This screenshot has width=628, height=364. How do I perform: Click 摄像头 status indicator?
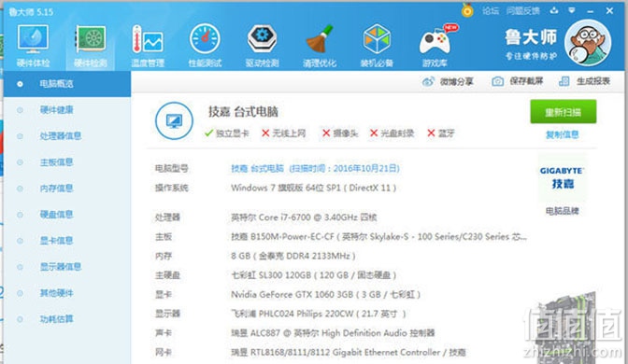pyautogui.click(x=340, y=133)
